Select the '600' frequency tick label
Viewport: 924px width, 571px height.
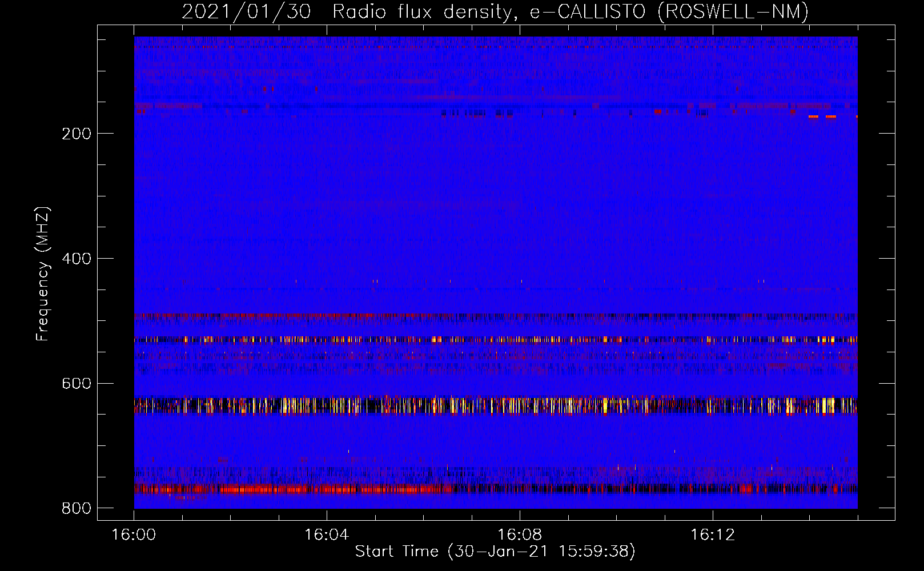click(x=77, y=383)
